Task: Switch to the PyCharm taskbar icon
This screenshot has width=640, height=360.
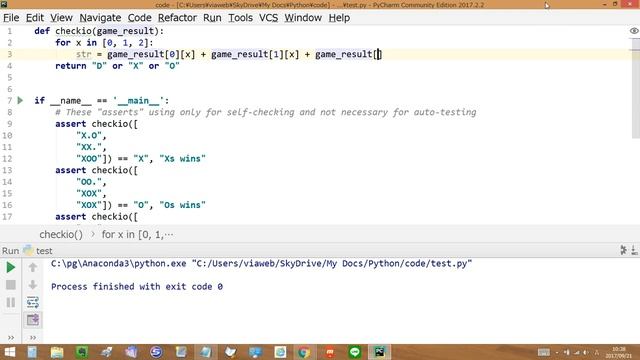Action: pos(380,352)
